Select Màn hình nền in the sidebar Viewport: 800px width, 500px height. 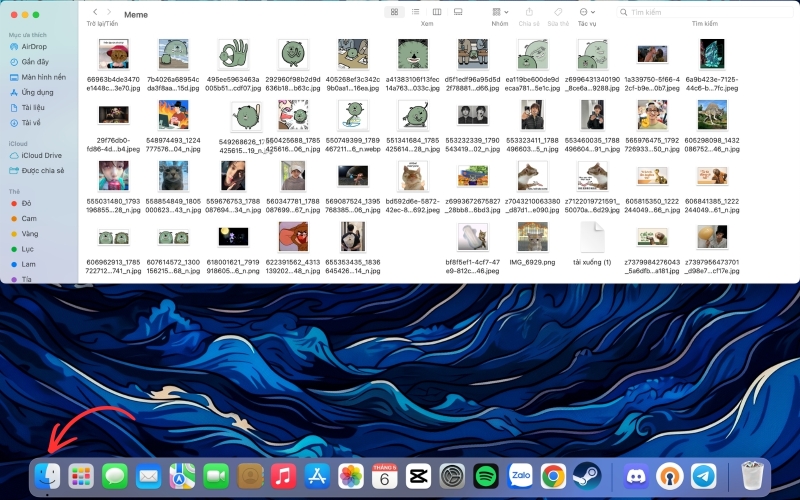click(x=43, y=77)
